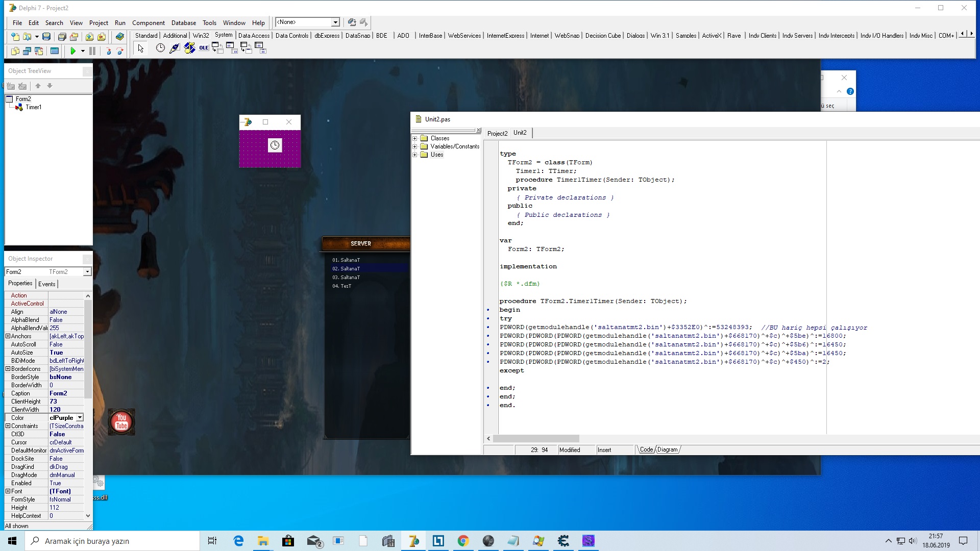Screen dimensions: 980x551
Task: Click Remove file from project icon
Action: (102, 37)
